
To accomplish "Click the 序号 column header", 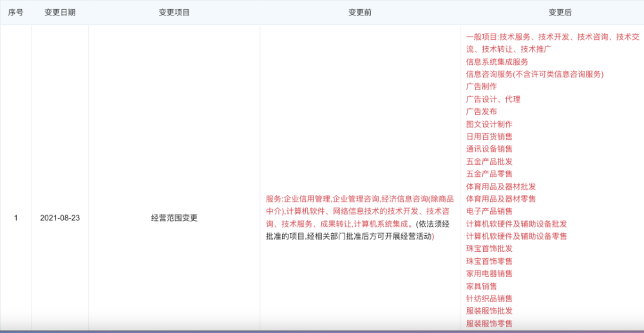I will point(15,12).
